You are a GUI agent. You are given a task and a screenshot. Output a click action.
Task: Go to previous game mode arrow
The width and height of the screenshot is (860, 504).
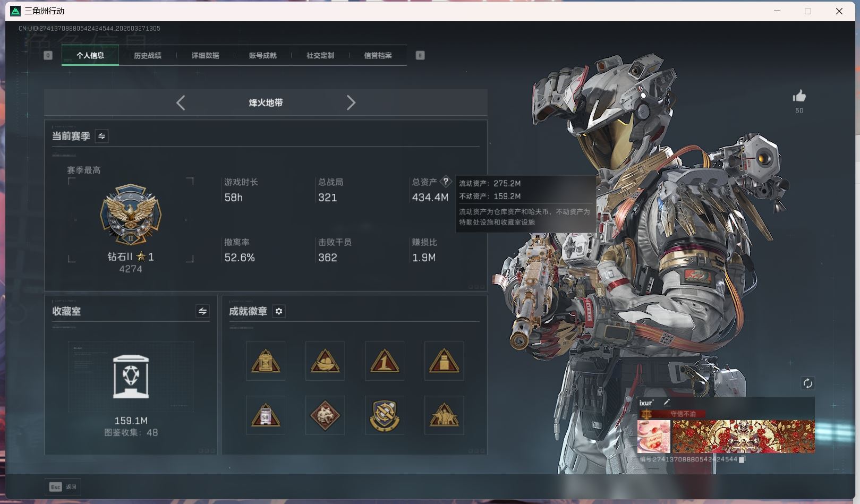(181, 102)
